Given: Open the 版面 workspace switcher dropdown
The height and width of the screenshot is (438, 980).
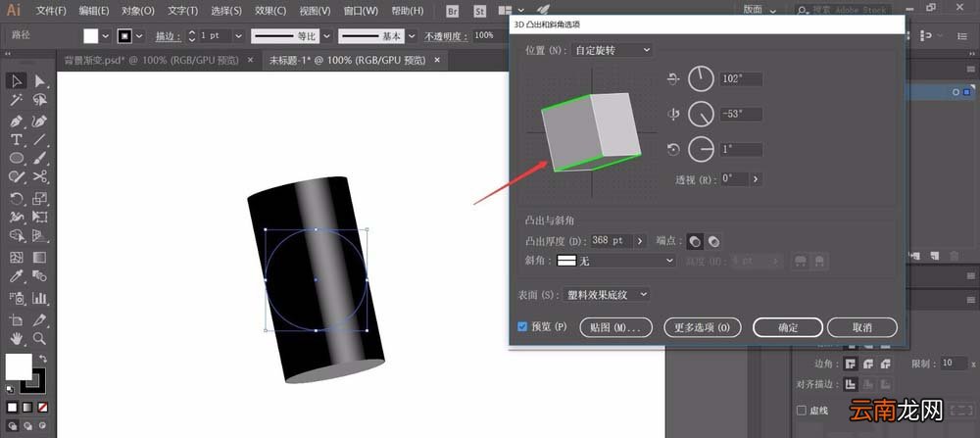Looking at the screenshot, I should (x=759, y=10).
